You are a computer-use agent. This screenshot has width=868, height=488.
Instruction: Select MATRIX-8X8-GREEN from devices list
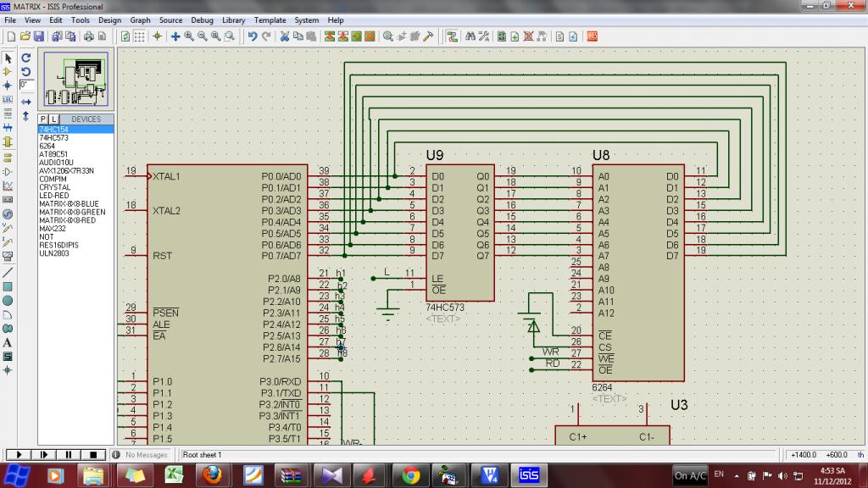72,212
